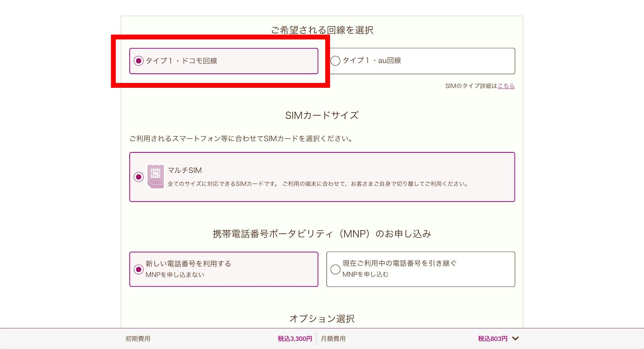Screen dimensions: 644x349
Task: Click the 税込3,300円 initial cost amount
Action: tap(295, 339)
